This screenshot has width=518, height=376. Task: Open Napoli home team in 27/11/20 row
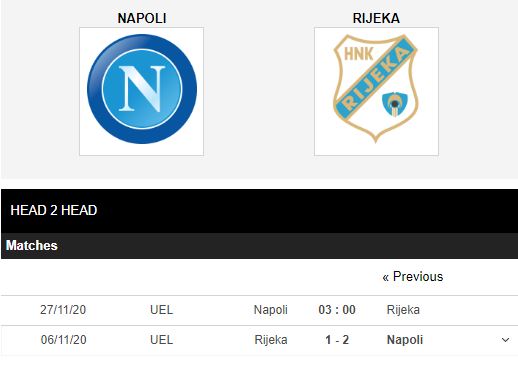tap(270, 310)
